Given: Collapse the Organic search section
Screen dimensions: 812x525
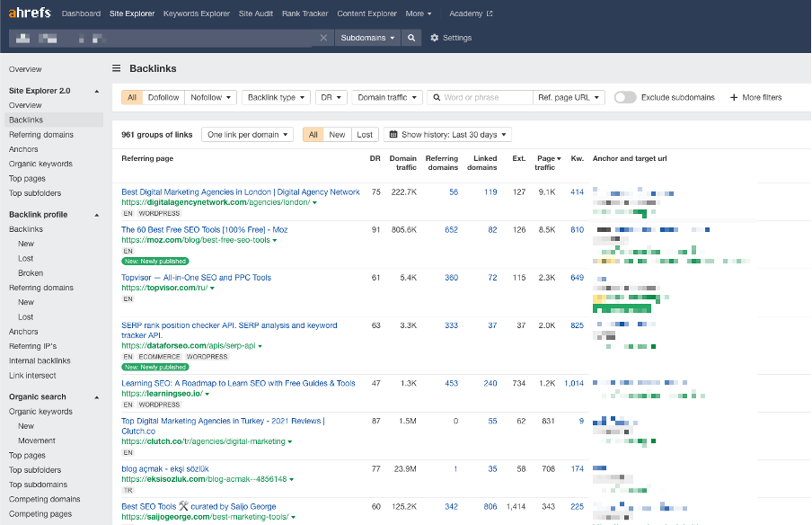Looking at the screenshot, I should 96,397.
